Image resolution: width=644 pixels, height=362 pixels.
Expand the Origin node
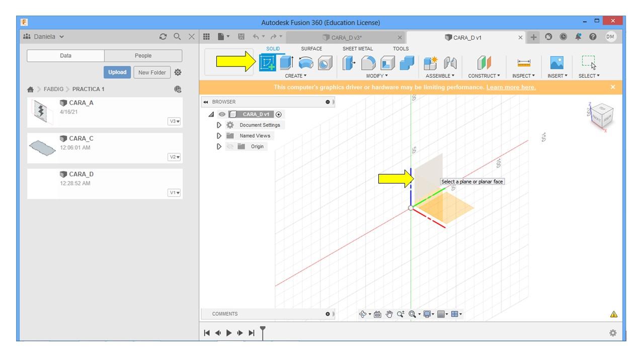click(x=219, y=146)
